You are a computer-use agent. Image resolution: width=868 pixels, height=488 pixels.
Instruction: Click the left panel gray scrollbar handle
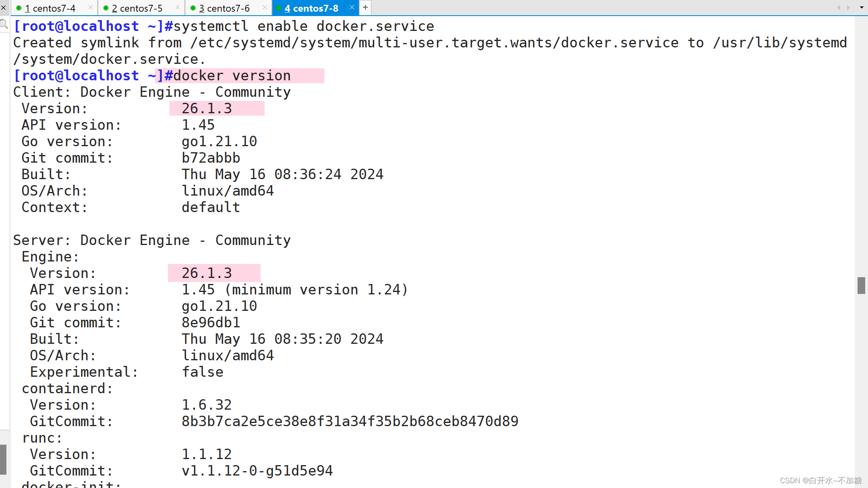point(3,459)
